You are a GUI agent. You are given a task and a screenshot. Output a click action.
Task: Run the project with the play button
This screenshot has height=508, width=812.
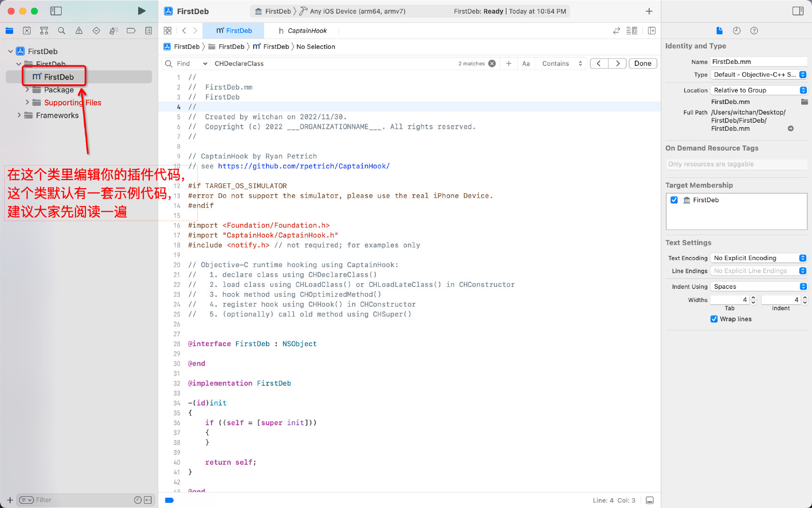tap(141, 11)
